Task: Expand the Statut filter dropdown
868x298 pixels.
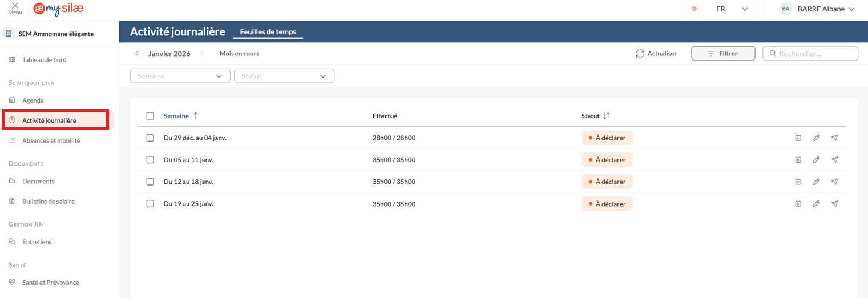Action: coord(284,76)
